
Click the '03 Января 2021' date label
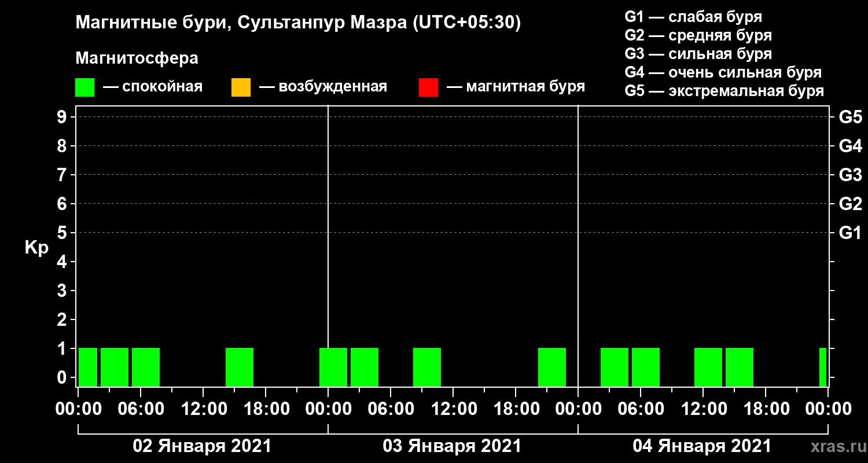coord(452,446)
